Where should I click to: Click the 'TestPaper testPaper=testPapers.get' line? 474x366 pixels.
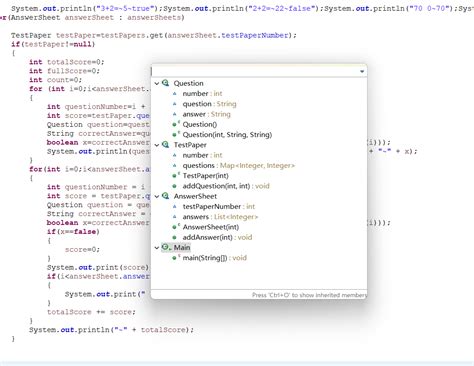154,35
